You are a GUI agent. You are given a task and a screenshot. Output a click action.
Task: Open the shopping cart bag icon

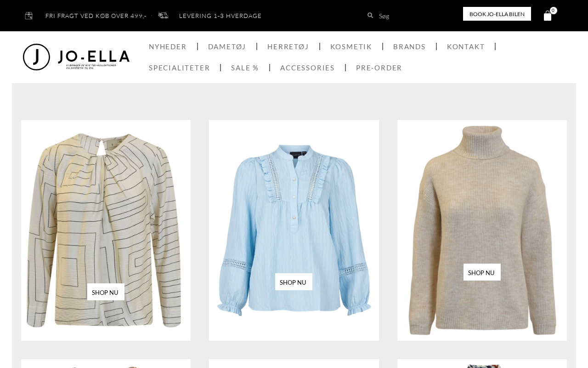pos(548,16)
